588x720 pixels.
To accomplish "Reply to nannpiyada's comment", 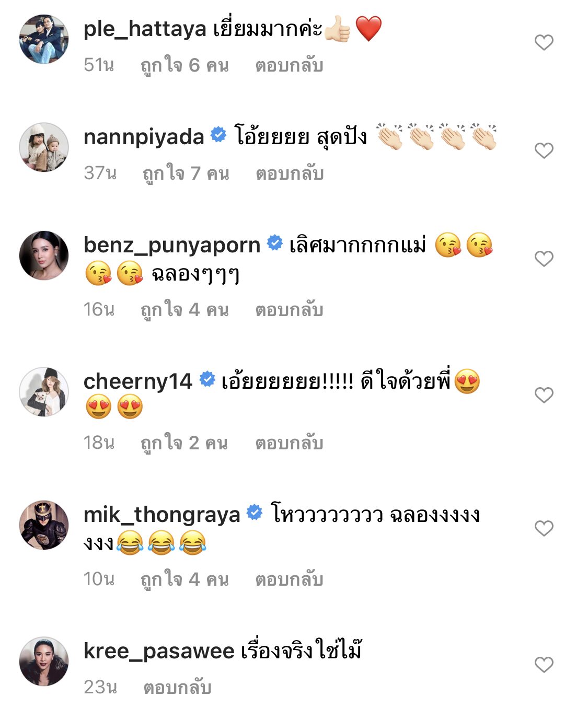I will [x=290, y=173].
